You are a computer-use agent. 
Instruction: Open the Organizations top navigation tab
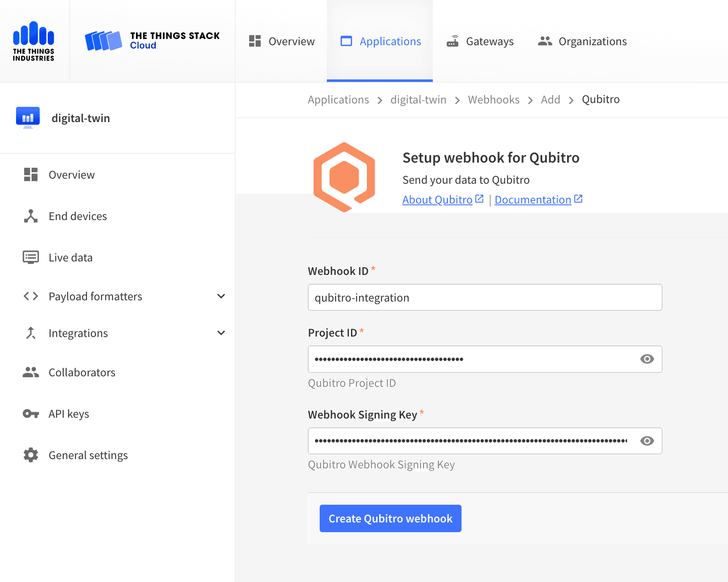[582, 41]
